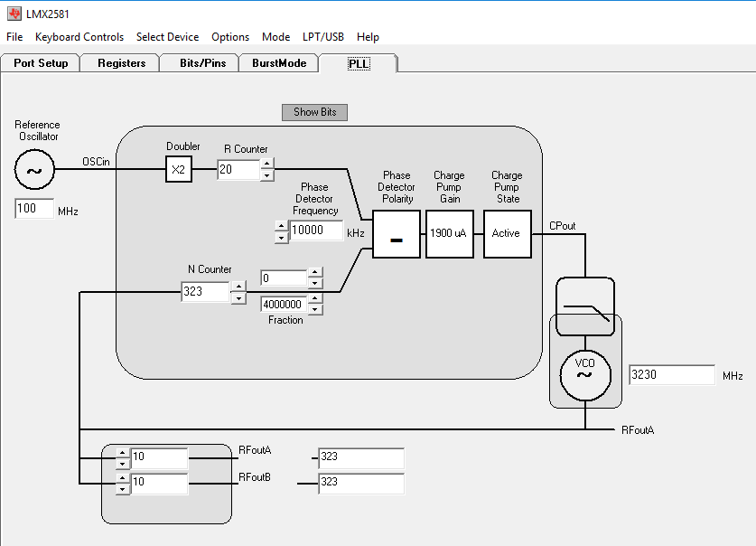Click the loop filter block above VCO
The image size is (756, 546).
click(585, 306)
